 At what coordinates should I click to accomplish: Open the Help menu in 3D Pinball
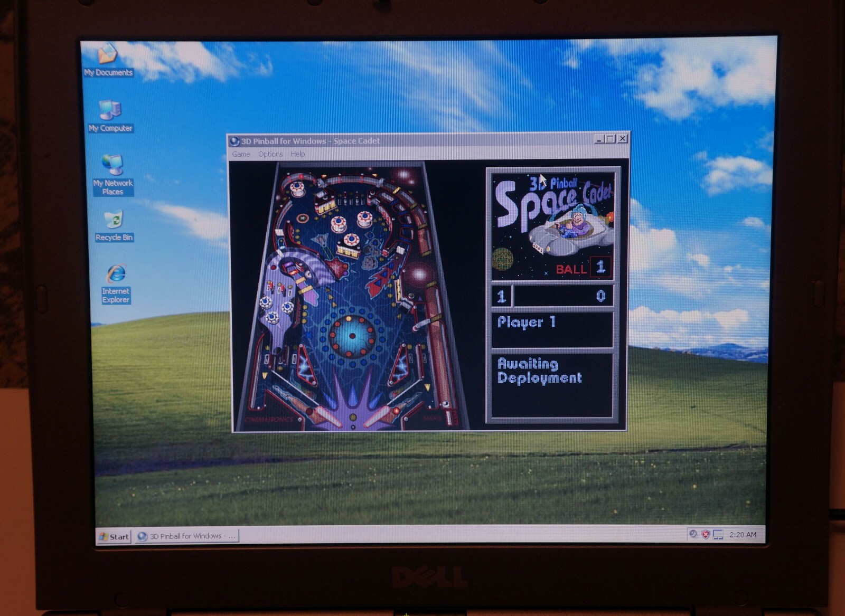[298, 154]
